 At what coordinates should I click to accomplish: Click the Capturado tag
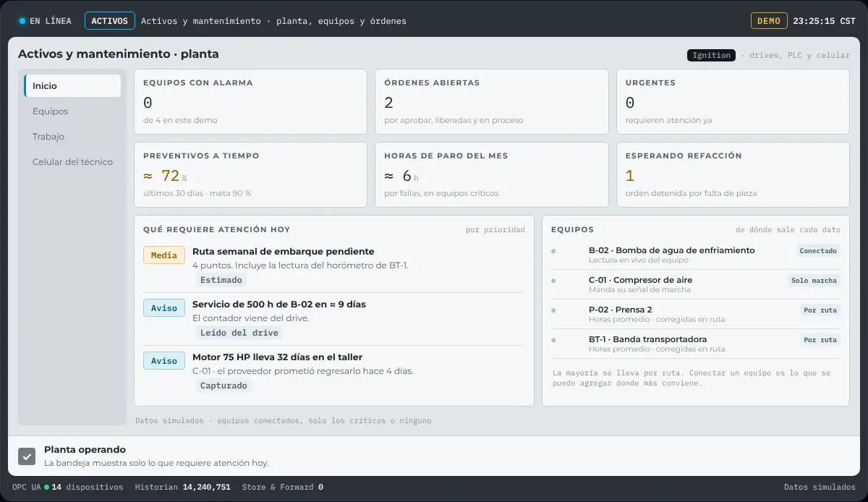coord(224,386)
